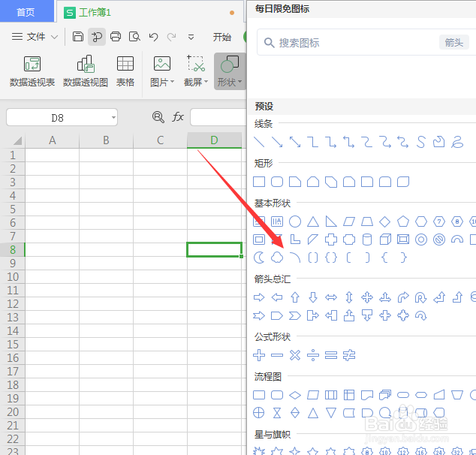The image size is (476, 455).
Task: Select the cylinder shape in 基本形状
Action: 367,240
